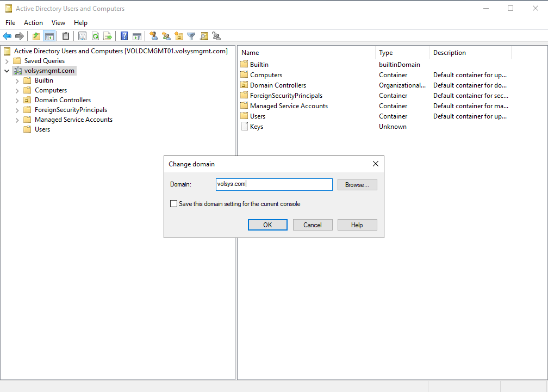Click the Find Objects toolbar icon
Screen dimensions: 548x392
coord(204,36)
